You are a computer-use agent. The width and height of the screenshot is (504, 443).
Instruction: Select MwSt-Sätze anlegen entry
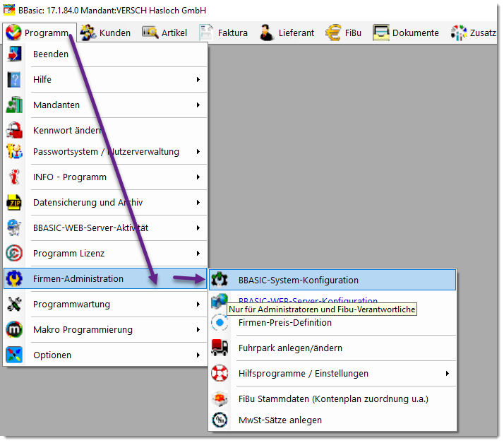pos(332,420)
